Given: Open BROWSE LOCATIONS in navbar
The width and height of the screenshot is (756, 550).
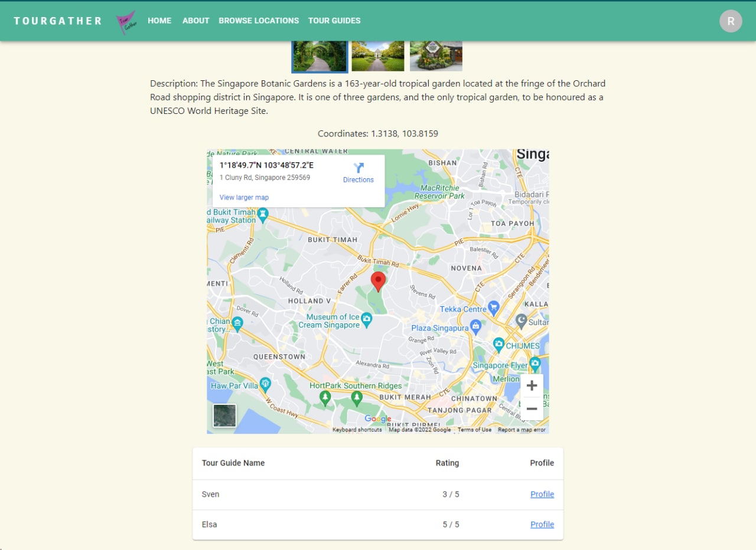Looking at the screenshot, I should 259,21.
